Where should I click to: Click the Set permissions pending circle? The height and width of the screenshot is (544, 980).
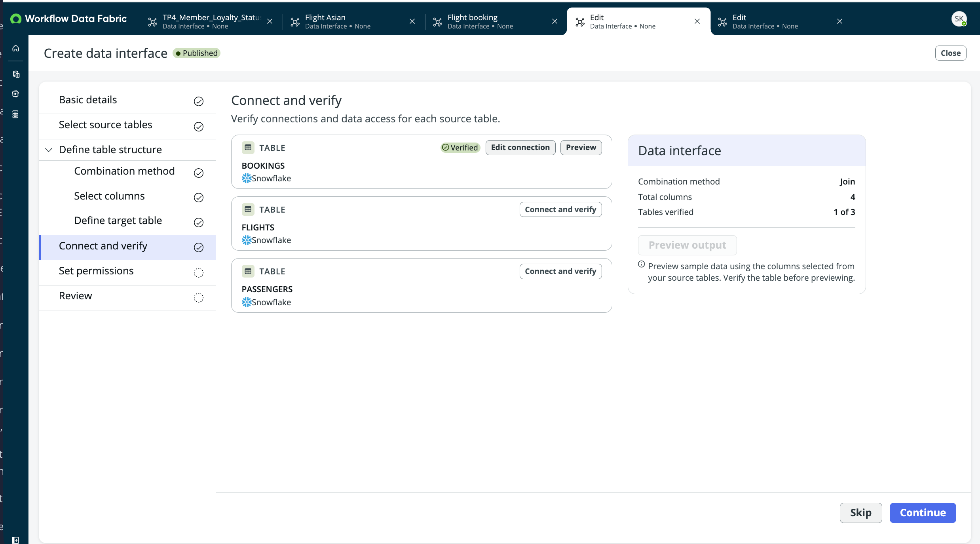[x=199, y=272]
